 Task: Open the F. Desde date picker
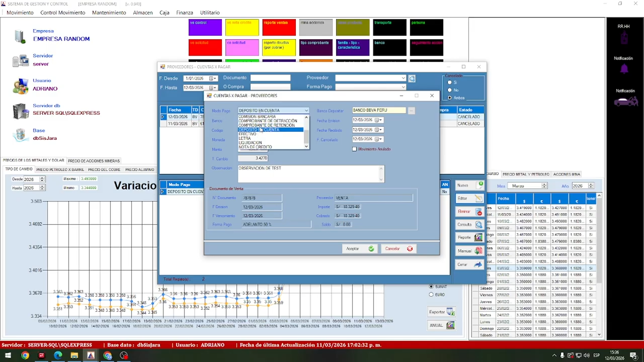212,78
